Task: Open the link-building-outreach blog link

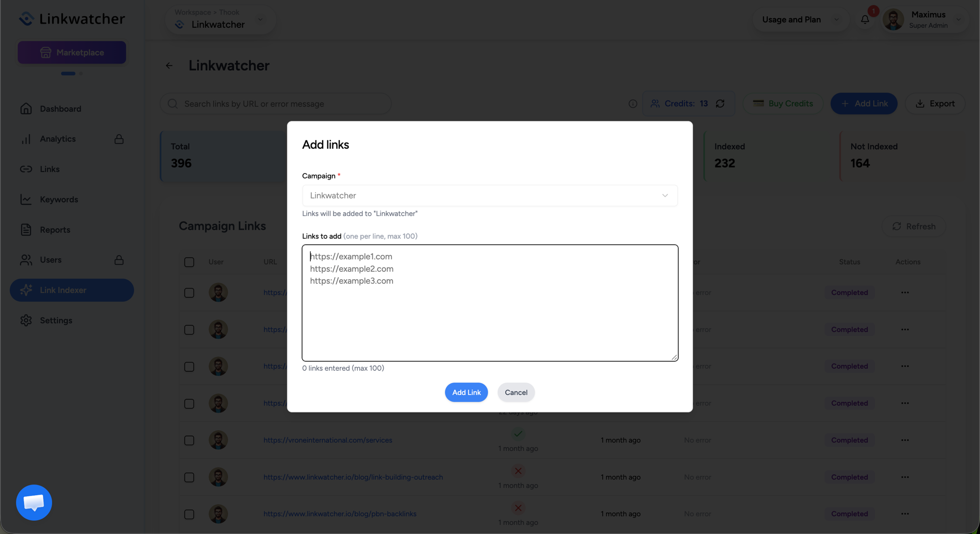Action: tap(353, 477)
